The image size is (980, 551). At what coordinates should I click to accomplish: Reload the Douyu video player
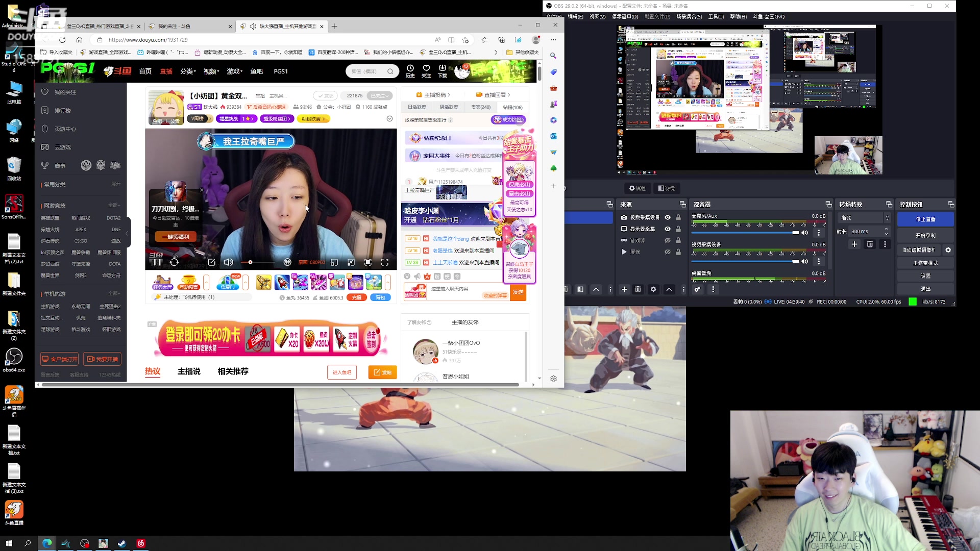(174, 262)
